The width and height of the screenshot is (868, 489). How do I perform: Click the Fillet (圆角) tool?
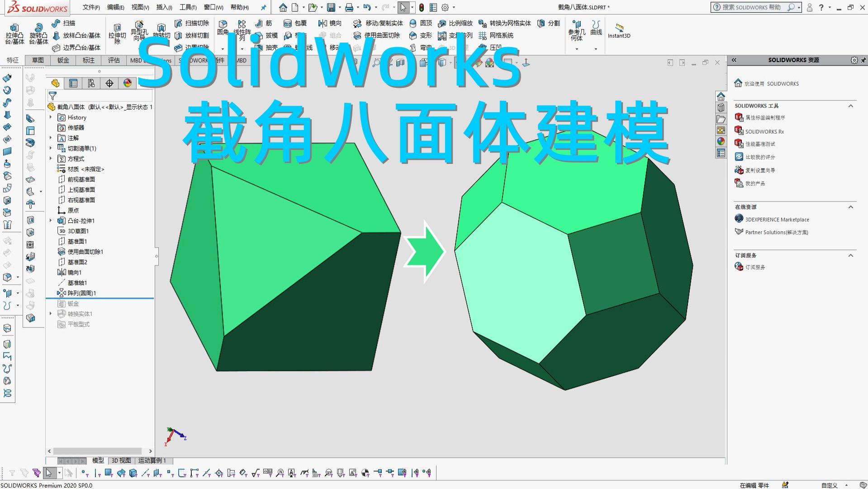pyautogui.click(x=223, y=28)
